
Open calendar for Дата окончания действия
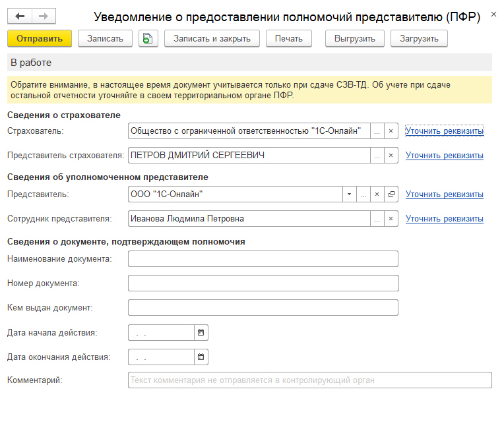201,357
